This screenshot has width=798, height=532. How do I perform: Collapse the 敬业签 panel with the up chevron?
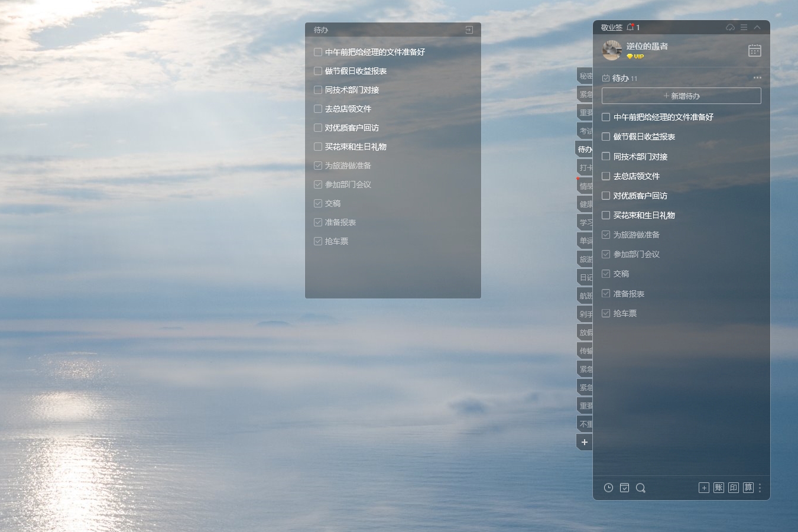(x=757, y=27)
